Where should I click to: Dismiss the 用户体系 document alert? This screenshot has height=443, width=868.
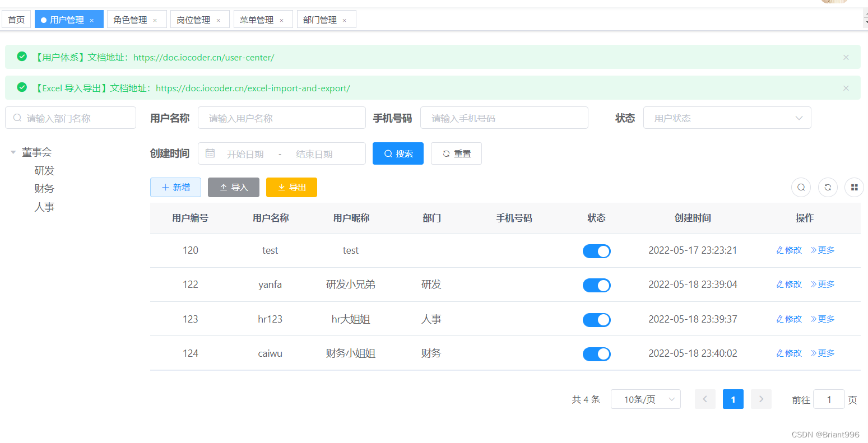(846, 57)
